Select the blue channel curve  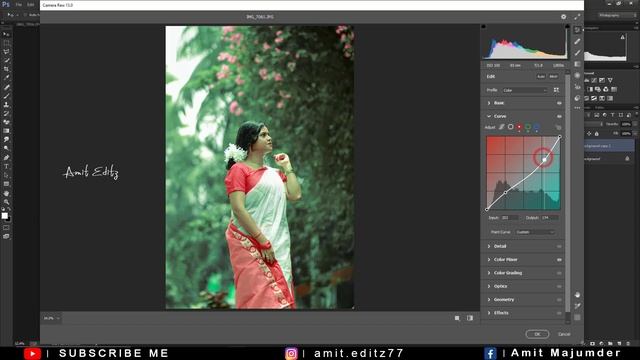537,127
